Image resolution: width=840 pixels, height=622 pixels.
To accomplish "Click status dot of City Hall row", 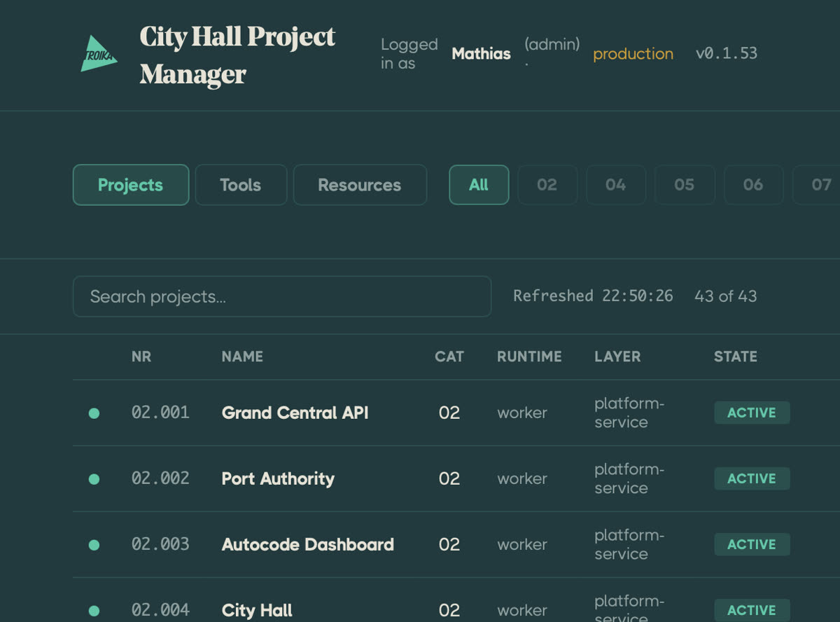I will pos(94,611).
